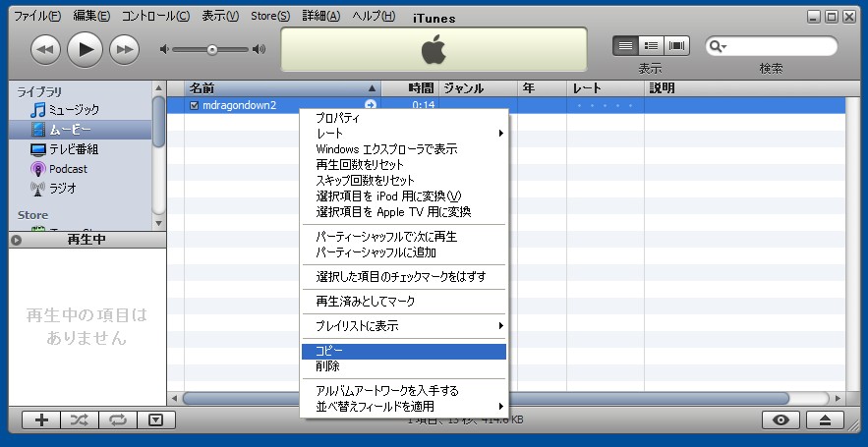Viewport: 868px width, 447px height.
Task: Toggle the repeat button
Action: 117,419
